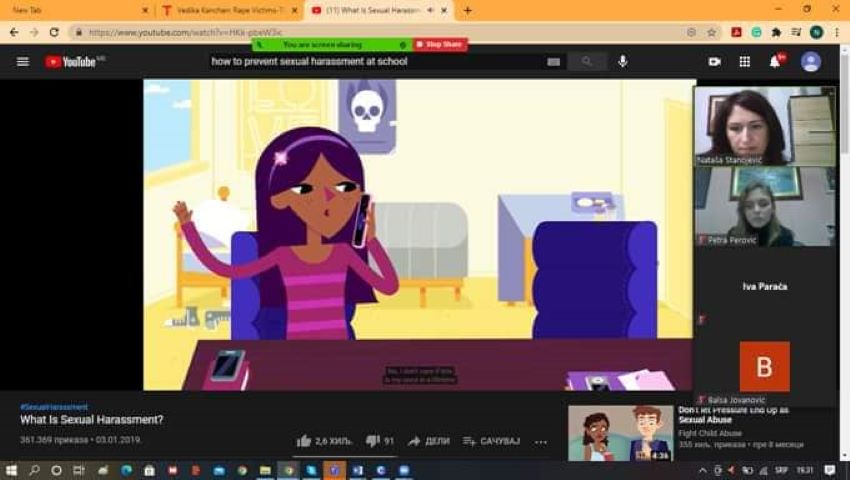Click the YouTube logo
Screen dimensions: 850x480
[72, 62]
